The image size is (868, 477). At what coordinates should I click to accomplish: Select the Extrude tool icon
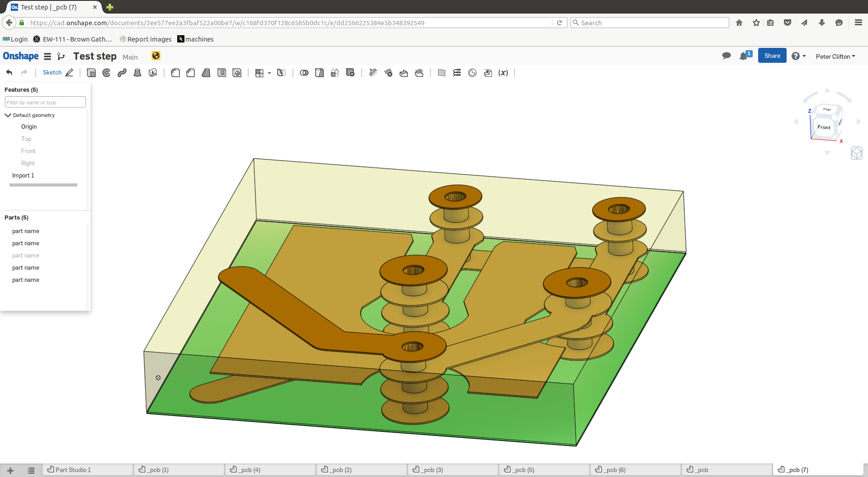pos(91,73)
